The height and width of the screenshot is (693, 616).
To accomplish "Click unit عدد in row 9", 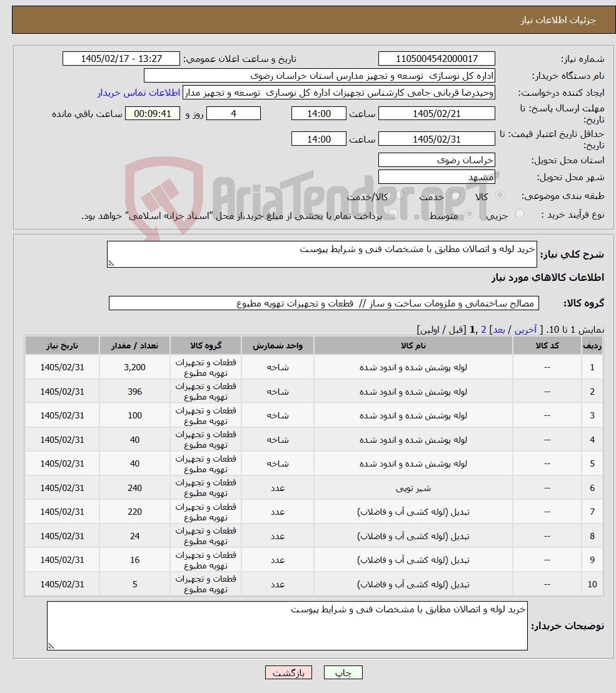I will pos(278,560).
